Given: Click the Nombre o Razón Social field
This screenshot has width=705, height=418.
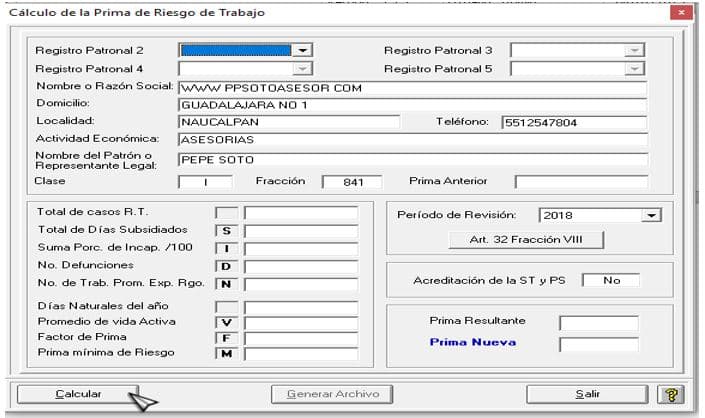Looking at the screenshot, I should [413, 88].
